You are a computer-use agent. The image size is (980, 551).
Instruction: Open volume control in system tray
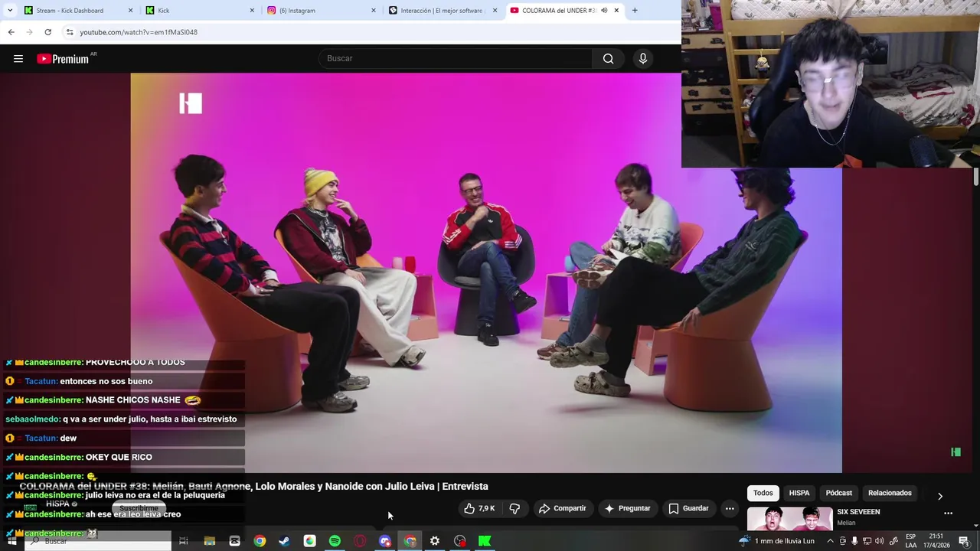click(880, 541)
